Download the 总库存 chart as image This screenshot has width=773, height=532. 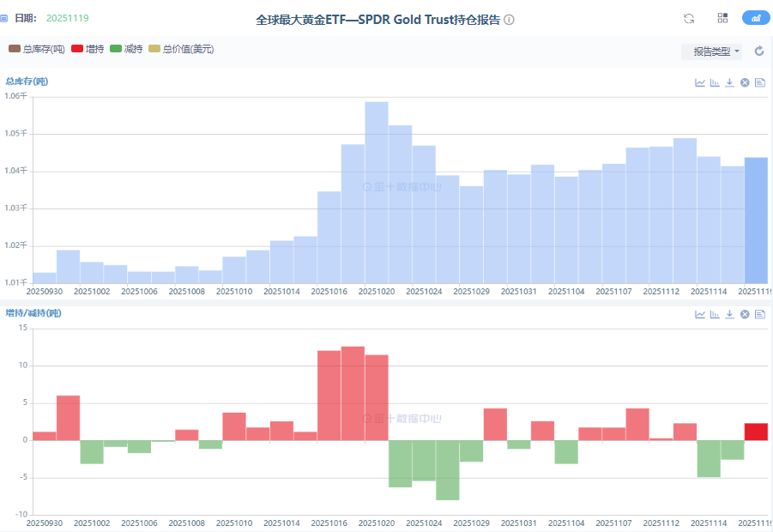[x=729, y=83]
